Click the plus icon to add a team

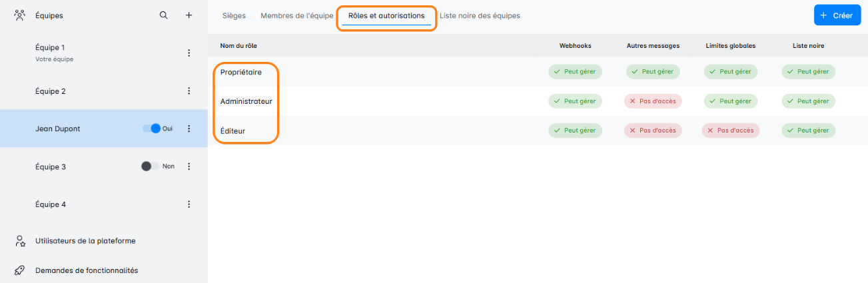189,15
